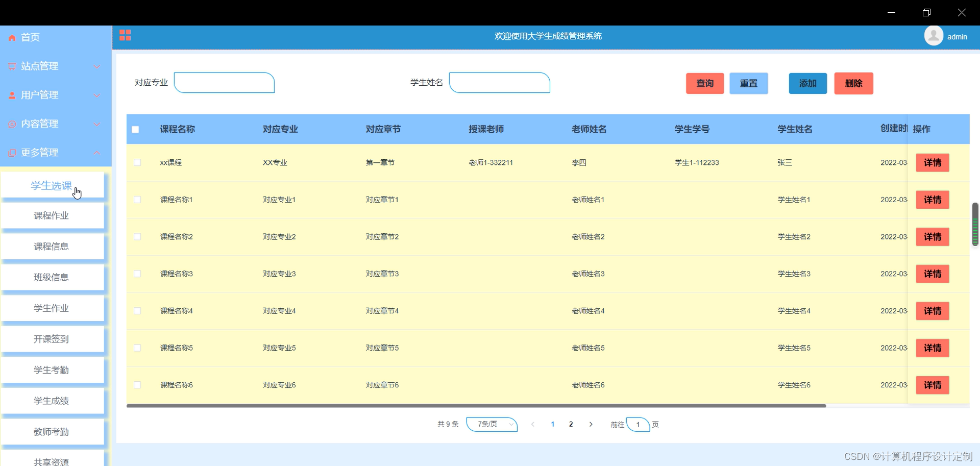This screenshot has width=980, height=466.
Task: Open the 首页 home icon in sidebar
Action: [x=11, y=37]
